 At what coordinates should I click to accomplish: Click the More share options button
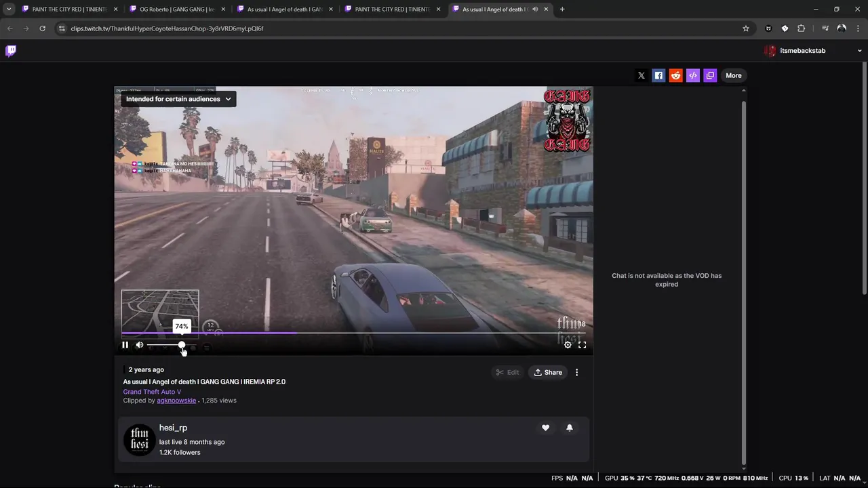(x=734, y=75)
